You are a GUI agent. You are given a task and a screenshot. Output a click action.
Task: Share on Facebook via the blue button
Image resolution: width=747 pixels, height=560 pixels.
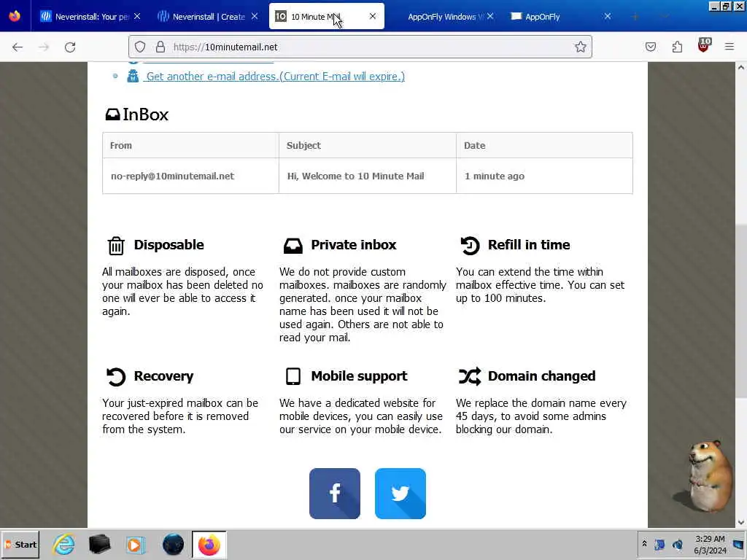click(334, 494)
